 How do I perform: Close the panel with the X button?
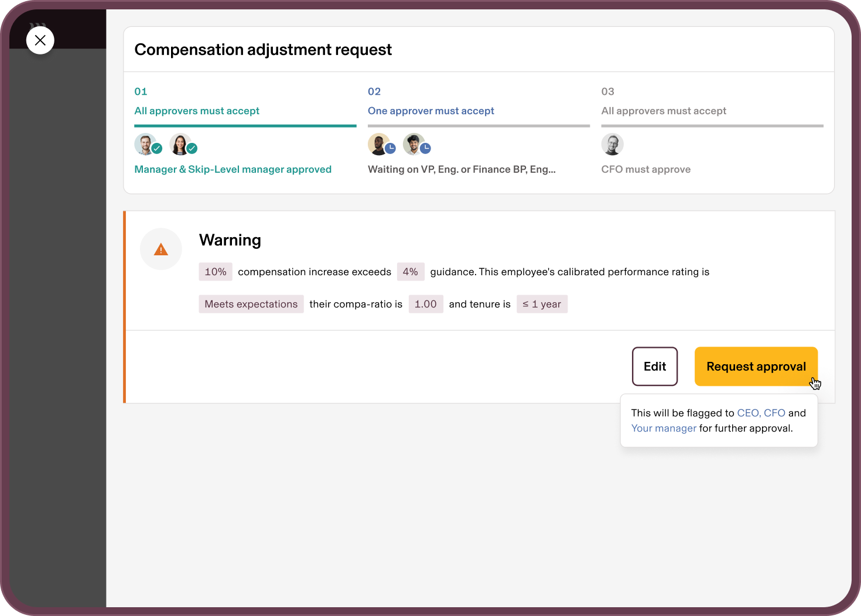tap(40, 40)
